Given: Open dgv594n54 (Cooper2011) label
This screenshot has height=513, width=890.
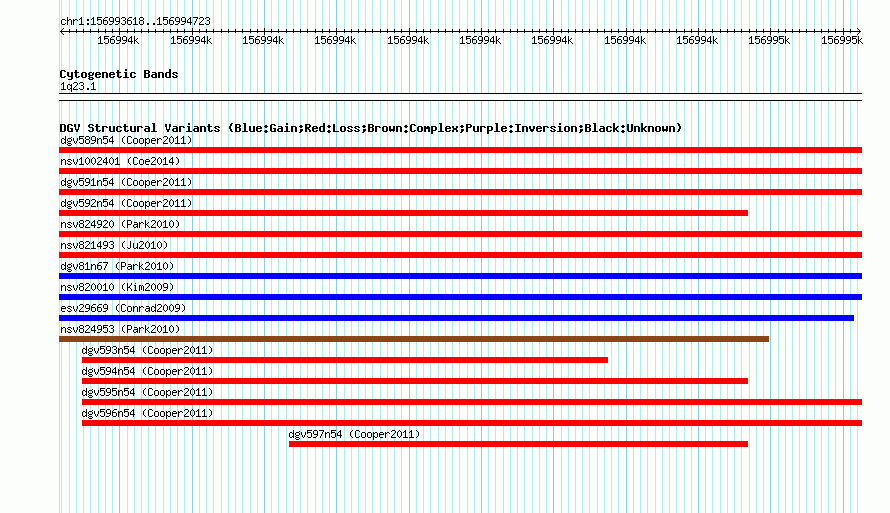Looking at the screenshot, I should [147, 371].
